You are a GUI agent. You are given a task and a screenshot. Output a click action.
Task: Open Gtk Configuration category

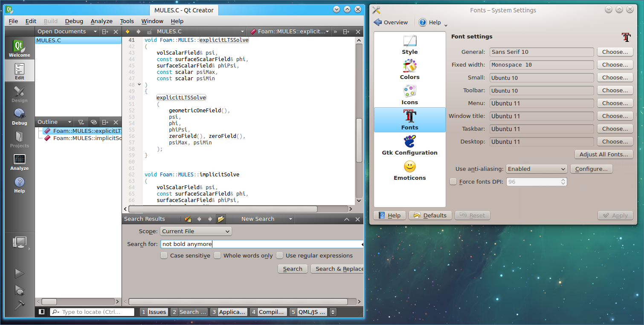click(x=410, y=146)
